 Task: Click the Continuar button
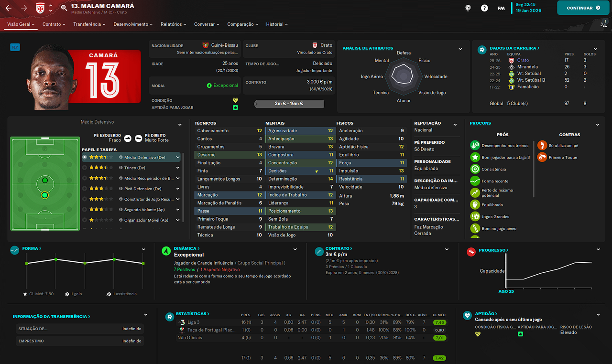pos(583,8)
